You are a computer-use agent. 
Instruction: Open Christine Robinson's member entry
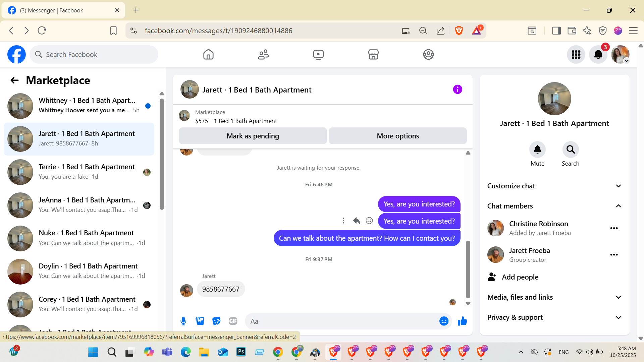(x=538, y=228)
